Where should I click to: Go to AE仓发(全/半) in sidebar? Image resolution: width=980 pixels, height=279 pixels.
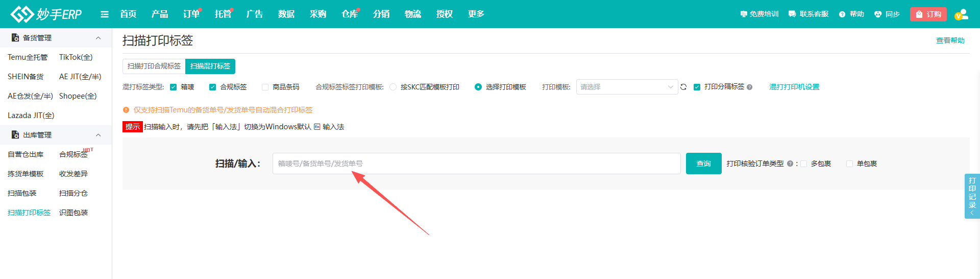[30, 96]
